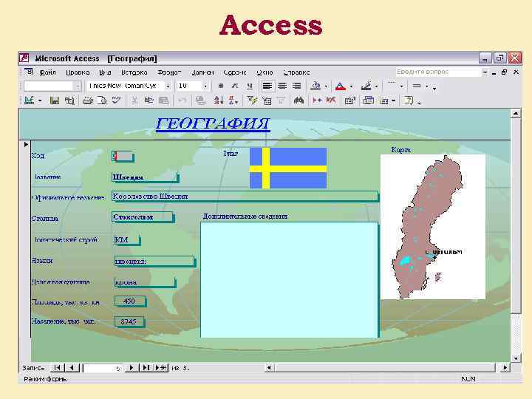
Task: Open the special effect dropdown arrow
Action: (427, 86)
